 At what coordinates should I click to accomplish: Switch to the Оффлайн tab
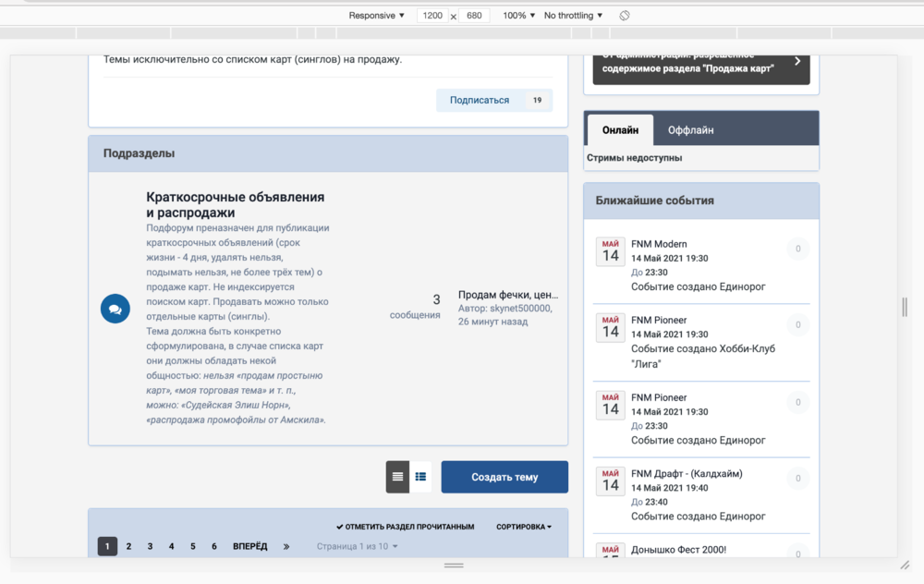point(690,130)
